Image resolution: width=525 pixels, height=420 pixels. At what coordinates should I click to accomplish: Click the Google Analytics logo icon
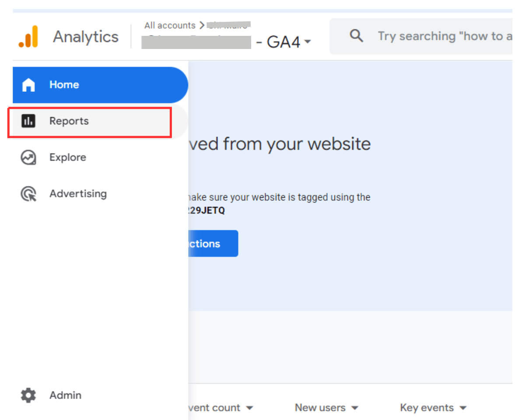tap(28, 36)
